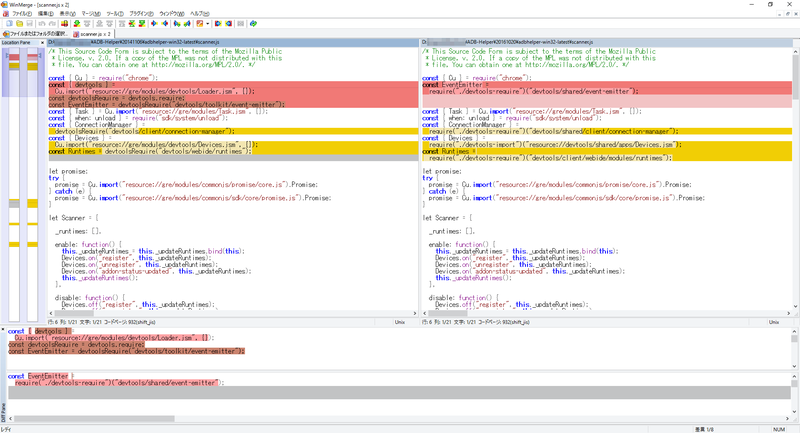The width and height of the screenshot is (800, 433).
Task: Click '_runtimes: [],' in right pane
Action: click(452, 231)
